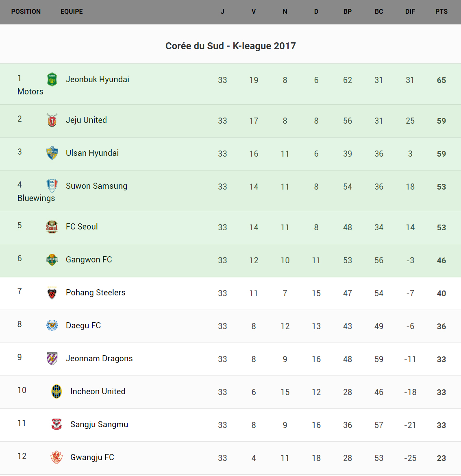Click the Suwon Samsung Bluewings crest

[x=52, y=186]
